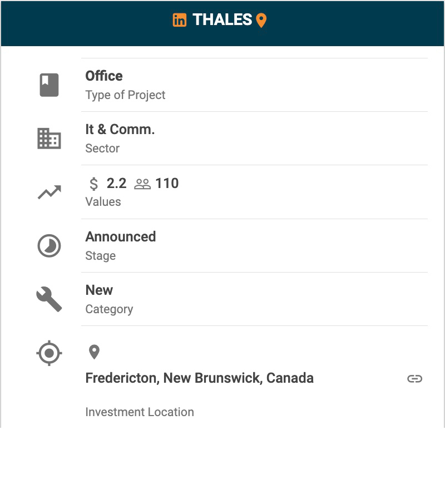
Task: Click the gray map pin above Fredericton
Action: (94, 352)
